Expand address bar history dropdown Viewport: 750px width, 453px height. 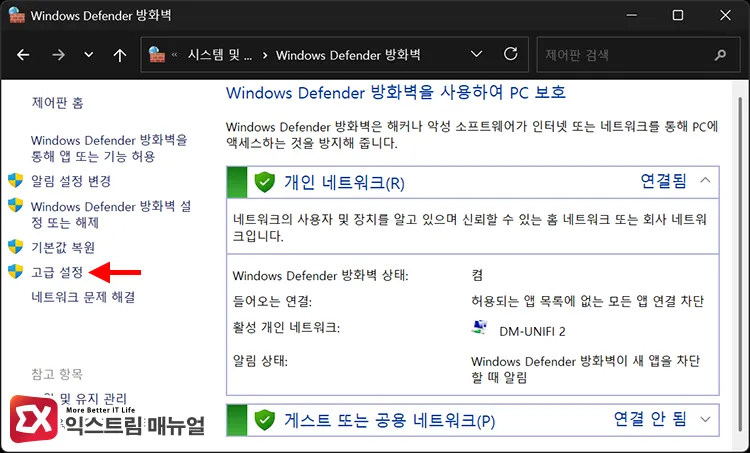coord(476,55)
